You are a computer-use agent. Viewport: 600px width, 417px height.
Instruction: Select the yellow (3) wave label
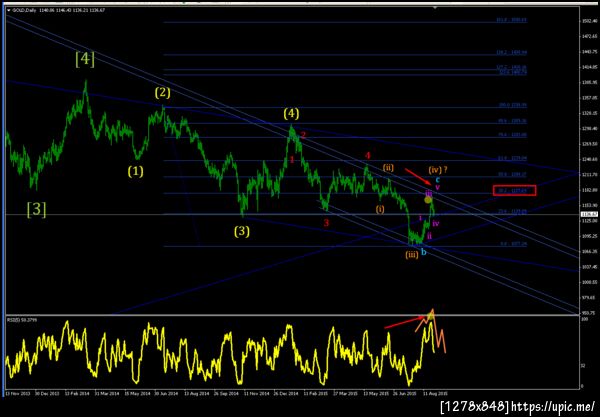(242, 231)
